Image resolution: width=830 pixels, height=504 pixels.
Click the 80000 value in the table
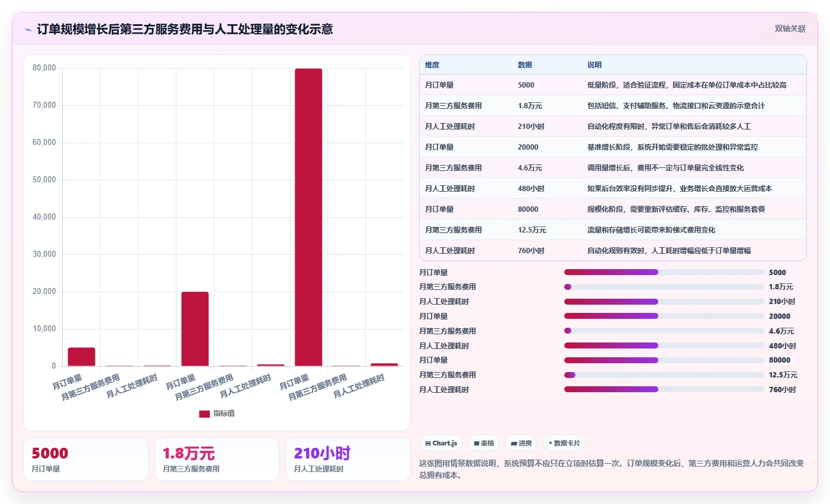[x=528, y=209]
